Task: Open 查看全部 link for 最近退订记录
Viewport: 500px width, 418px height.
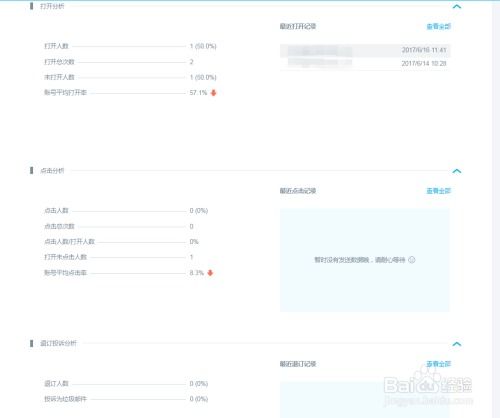Action: click(439, 364)
